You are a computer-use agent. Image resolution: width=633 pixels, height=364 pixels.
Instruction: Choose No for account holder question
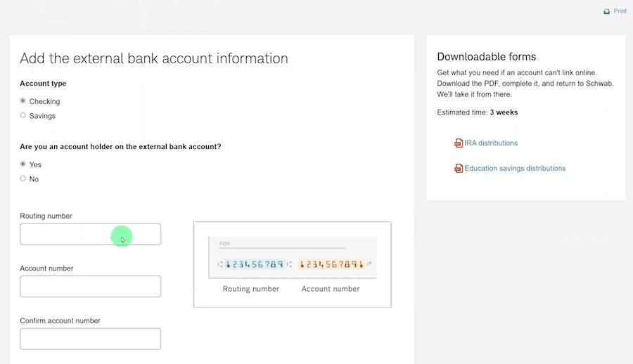(23, 178)
